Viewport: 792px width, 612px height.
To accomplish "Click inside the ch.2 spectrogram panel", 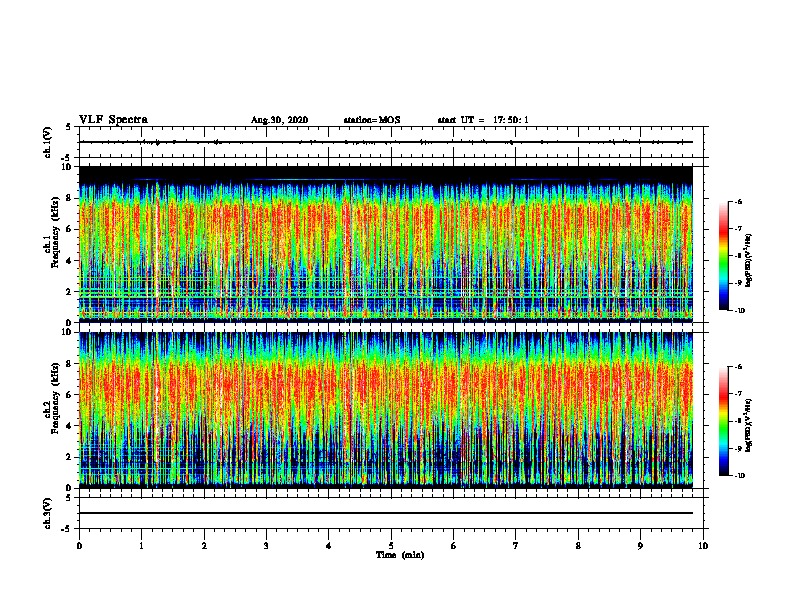I will click(x=386, y=410).
